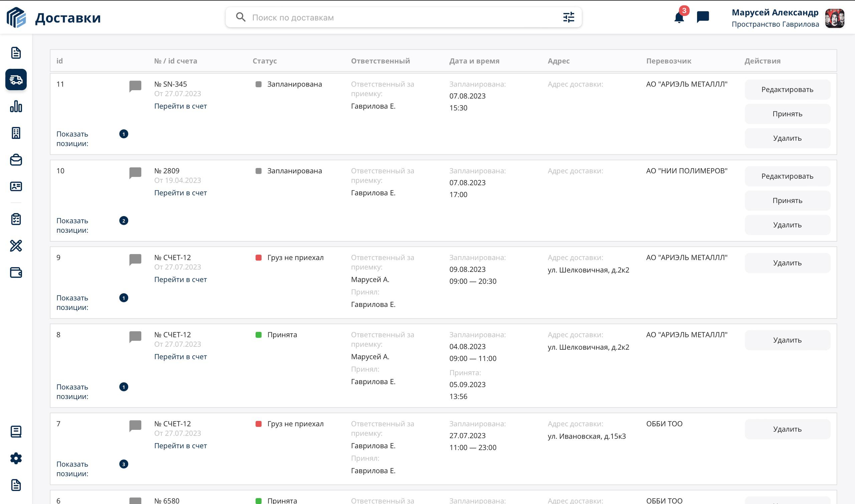Click the app logo in the header

(16, 17)
